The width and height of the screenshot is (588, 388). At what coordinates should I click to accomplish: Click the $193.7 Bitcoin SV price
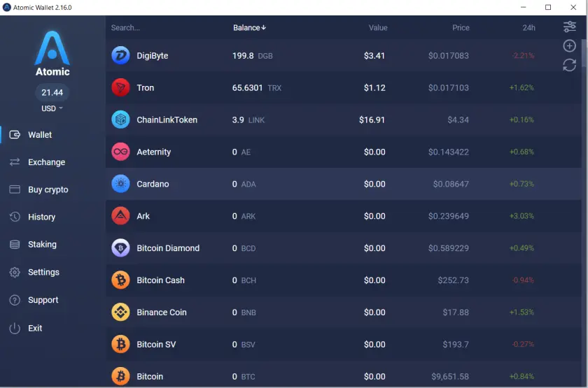[456, 344]
